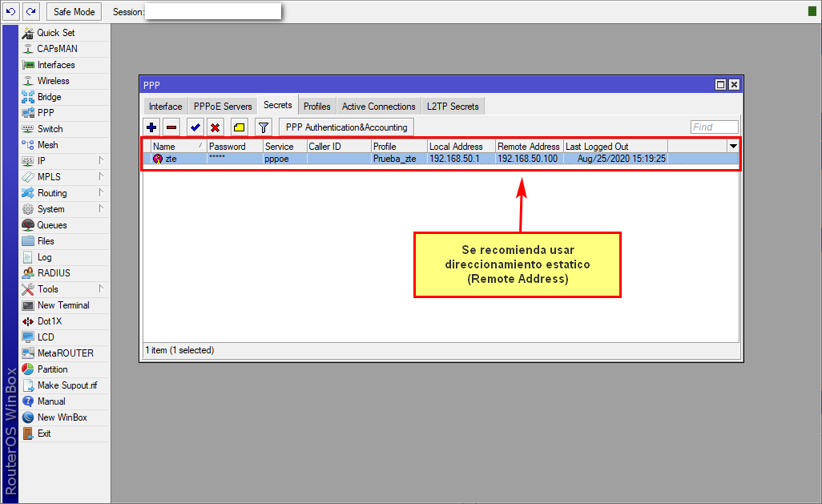Open Wireless in the sidebar menu
This screenshot has height=504, width=822.
(53, 81)
